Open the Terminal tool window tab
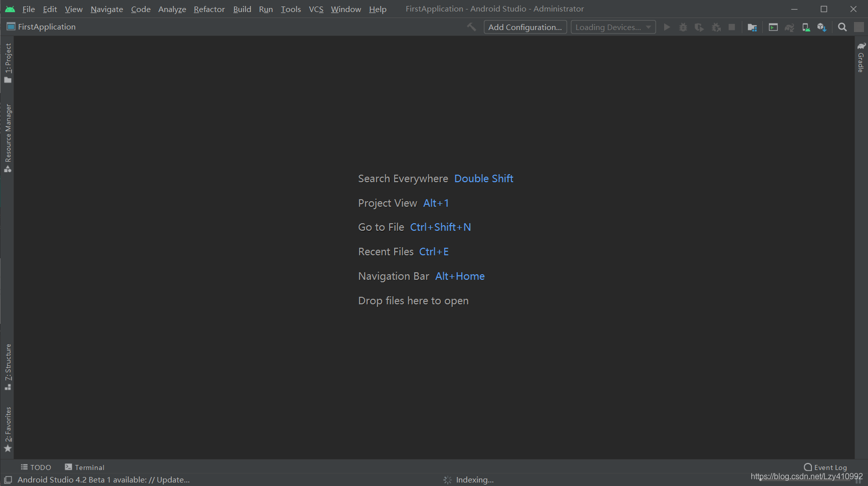Viewport: 868px width, 486px height. pyautogui.click(x=84, y=467)
